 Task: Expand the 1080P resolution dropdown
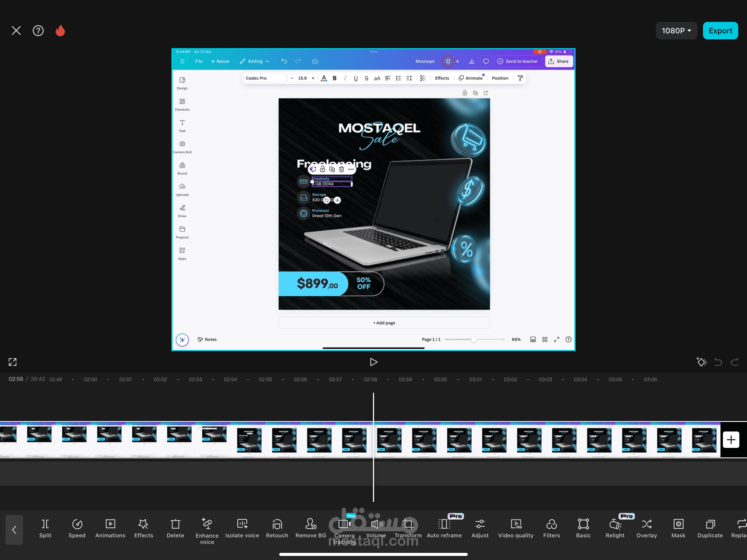tap(676, 31)
